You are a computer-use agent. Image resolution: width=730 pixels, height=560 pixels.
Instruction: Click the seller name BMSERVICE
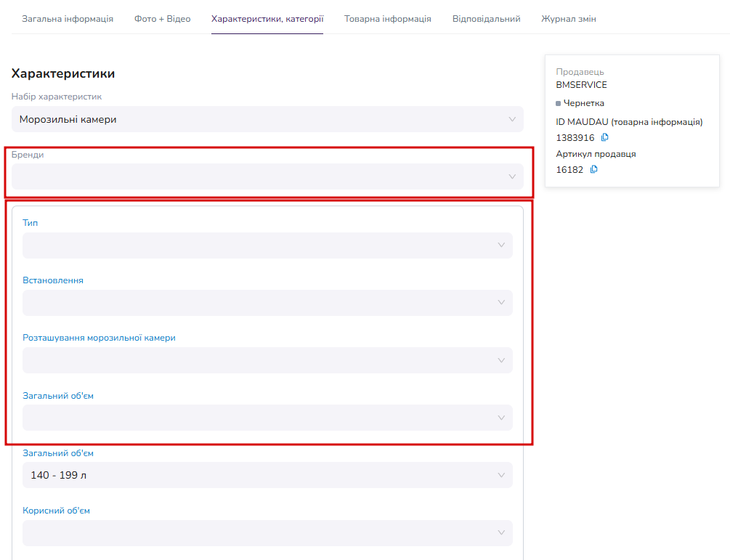(x=582, y=85)
